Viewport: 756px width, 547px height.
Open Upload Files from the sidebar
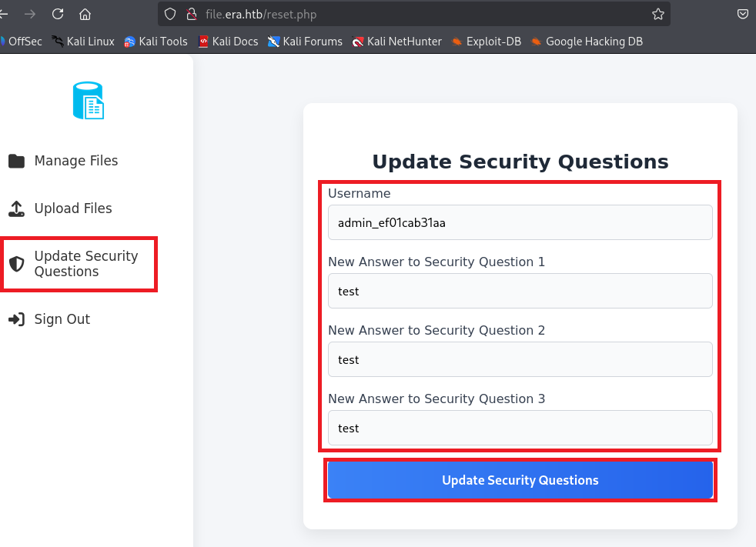72,208
